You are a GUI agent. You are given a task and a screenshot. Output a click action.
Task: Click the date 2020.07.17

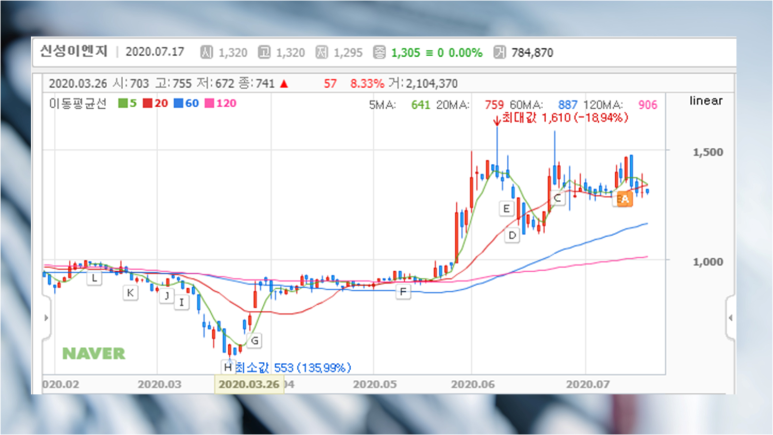click(155, 52)
